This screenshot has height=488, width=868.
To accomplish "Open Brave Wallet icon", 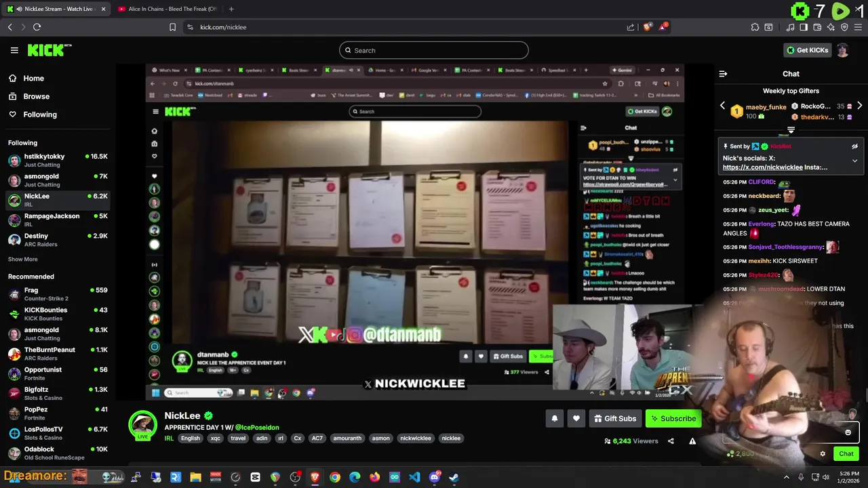I will (817, 27).
